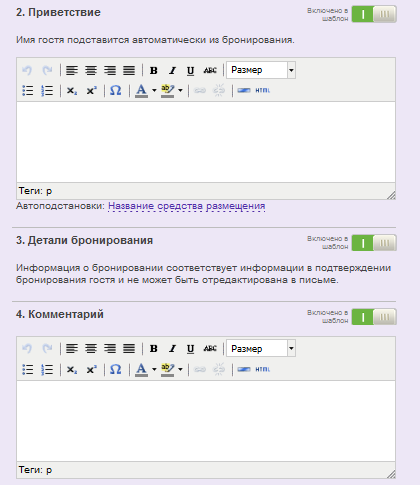The image size is (420, 485).
Task: Open text color arrow in Комментарий editor
Action: [154, 369]
